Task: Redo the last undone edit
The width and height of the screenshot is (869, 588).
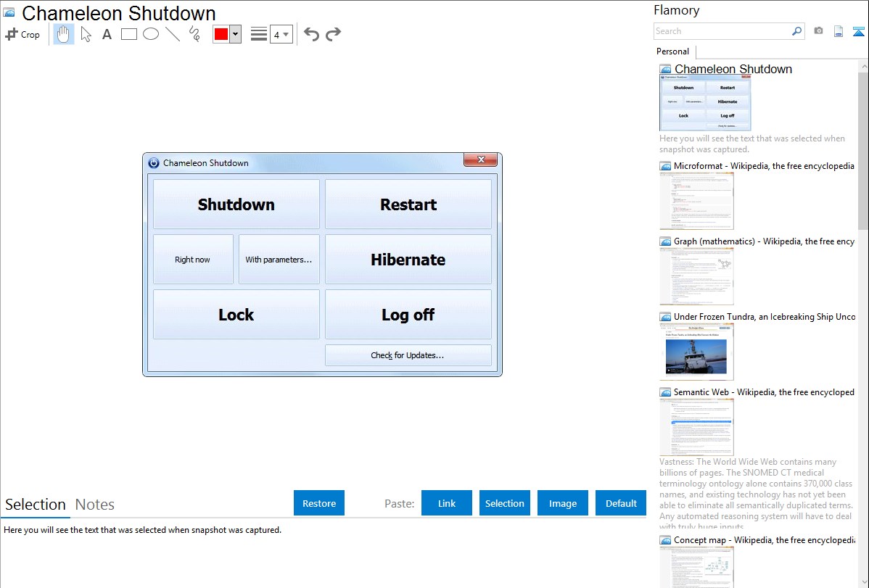Action: 333,34
